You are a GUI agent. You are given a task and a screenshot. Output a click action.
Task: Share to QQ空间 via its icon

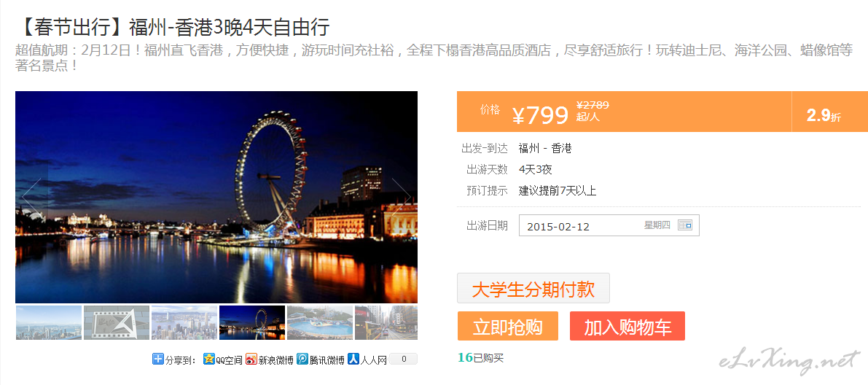208,359
